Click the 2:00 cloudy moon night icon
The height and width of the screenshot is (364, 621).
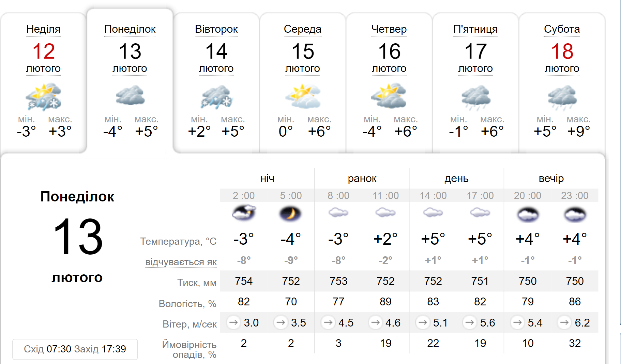coord(244,213)
